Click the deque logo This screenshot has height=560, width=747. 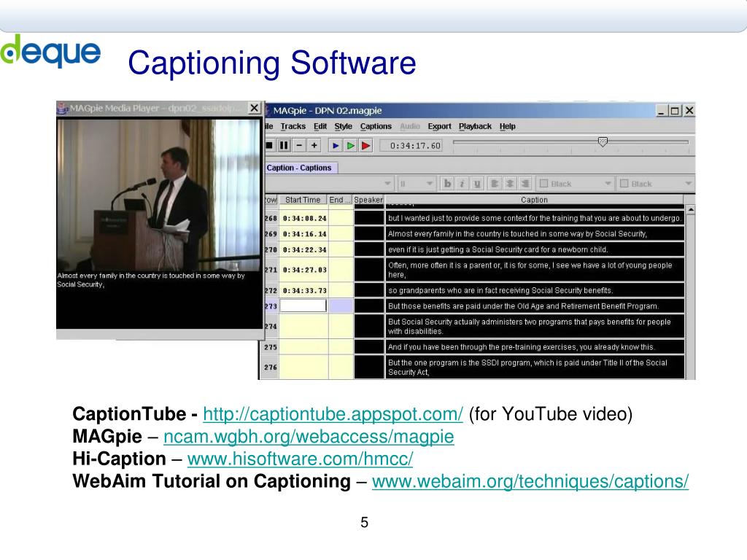coord(50,50)
